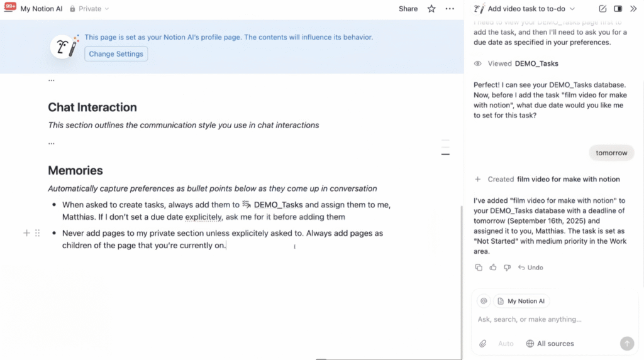This screenshot has width=644, height=360.
Task: Click the @ mention button
Action: [x=484, y=301]
